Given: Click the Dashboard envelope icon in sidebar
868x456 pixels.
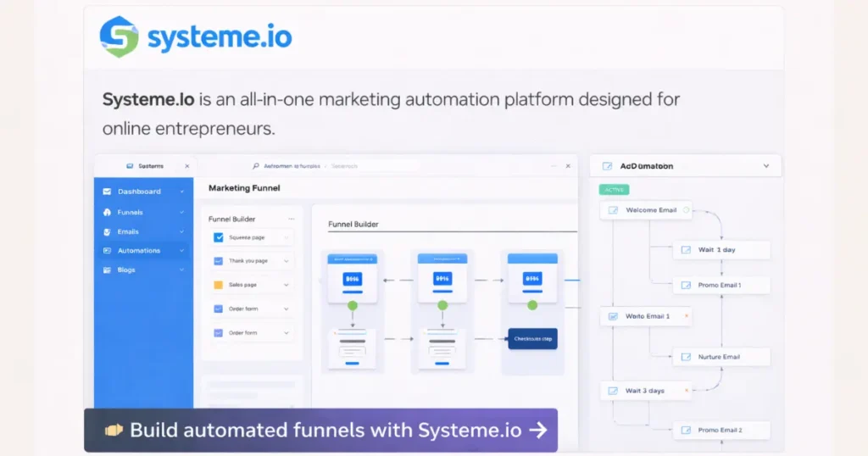Looking at the screenshot, I should click(x=107, y=192).
